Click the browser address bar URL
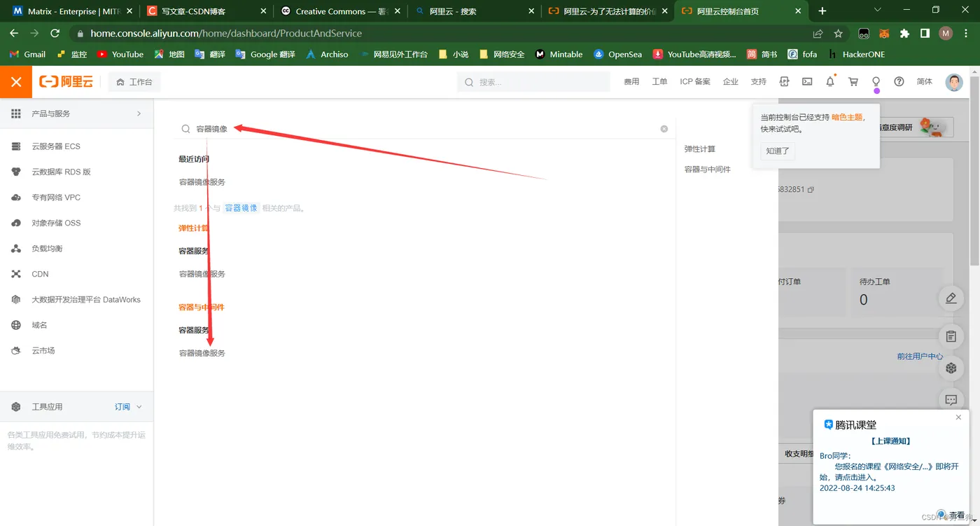 point(226,33)
